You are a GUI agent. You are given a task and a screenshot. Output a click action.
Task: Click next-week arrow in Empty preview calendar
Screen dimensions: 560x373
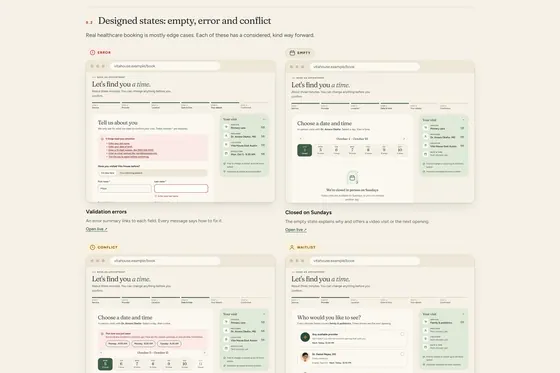[404, 139]
